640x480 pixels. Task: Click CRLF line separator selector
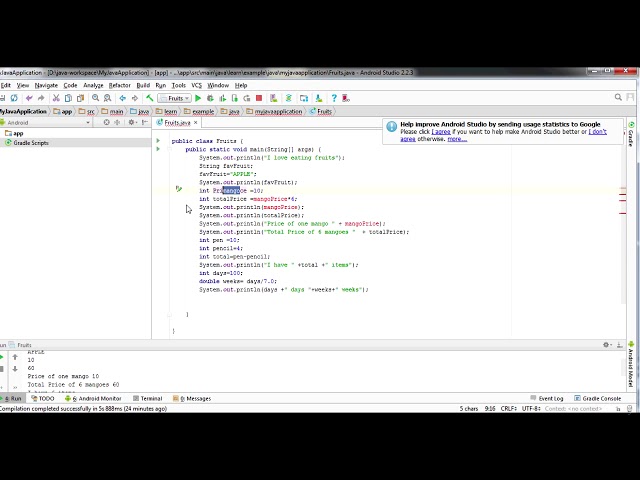coord(509,409)
